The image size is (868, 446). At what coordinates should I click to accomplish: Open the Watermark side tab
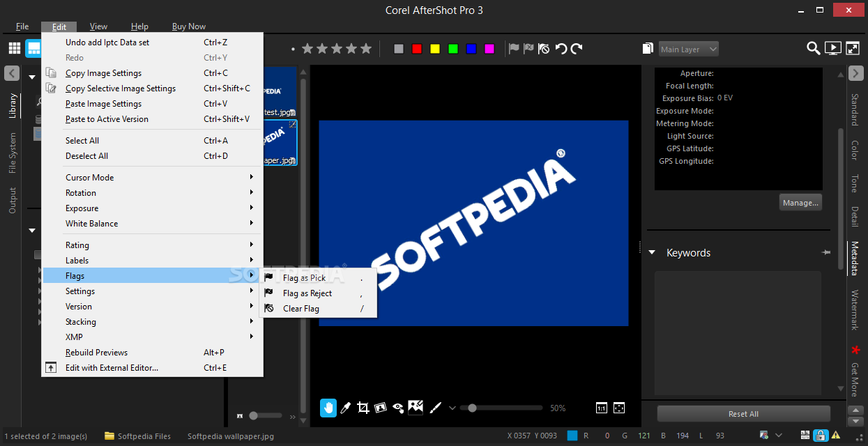click(x=855, y=310)
